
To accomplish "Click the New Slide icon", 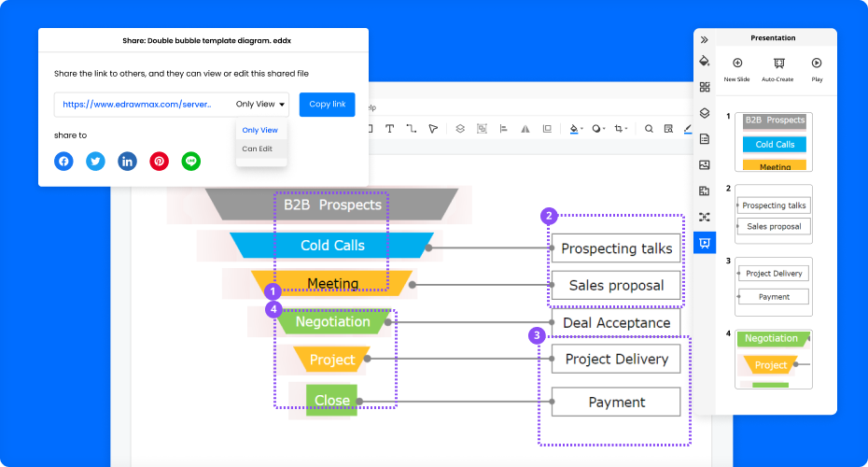I will (x=737, y=64).
